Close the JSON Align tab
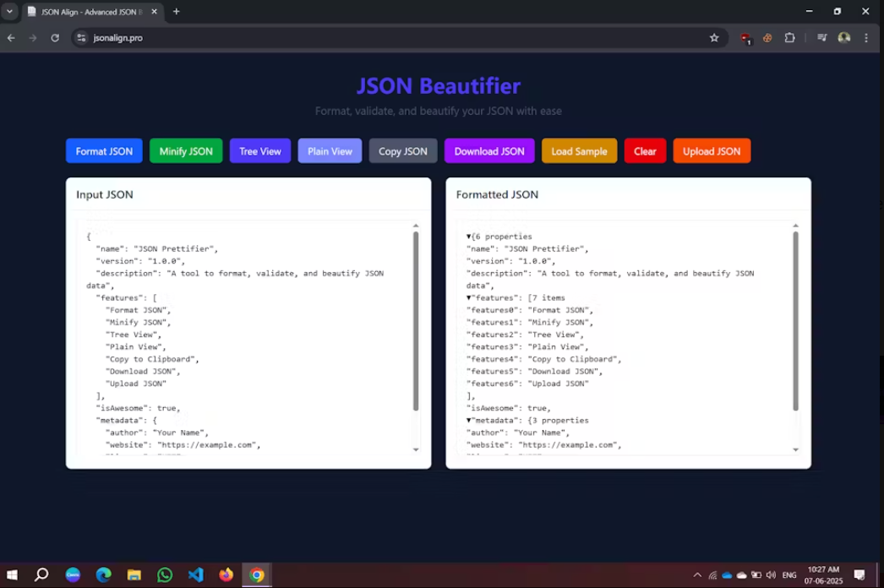 (x=154, y=12)
